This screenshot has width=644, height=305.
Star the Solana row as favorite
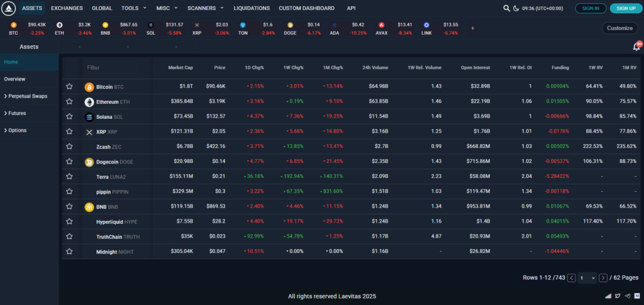point(70,117)
